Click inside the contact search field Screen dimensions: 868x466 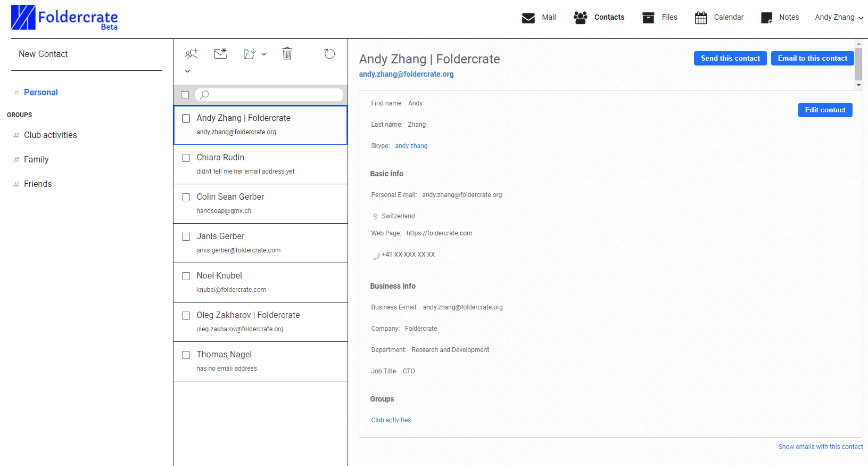tap(269, 95)
